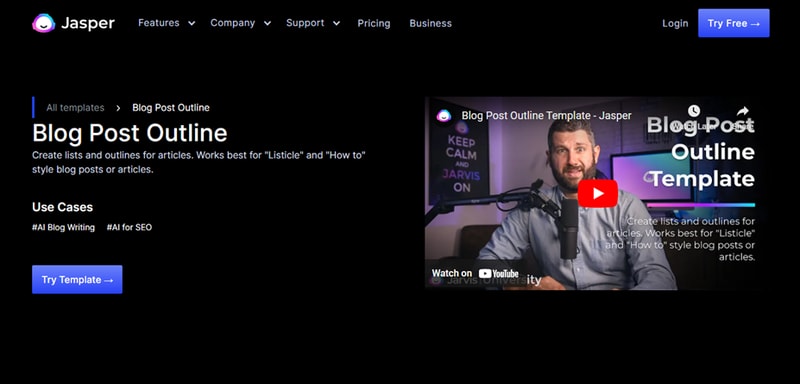Image resolution: width=800 pixels, height=384 pixels.
Task: Click the video title Blog Post Outline Template - Jasper
Action: (546, 116)
